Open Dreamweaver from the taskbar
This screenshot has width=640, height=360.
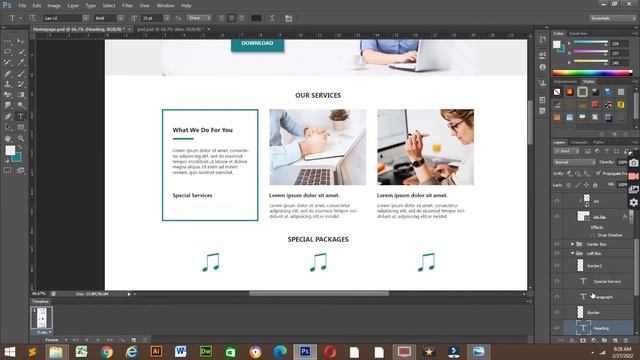[x=206, y=352]
